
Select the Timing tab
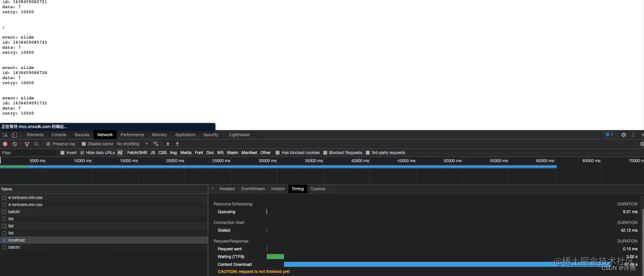[298, 189]
